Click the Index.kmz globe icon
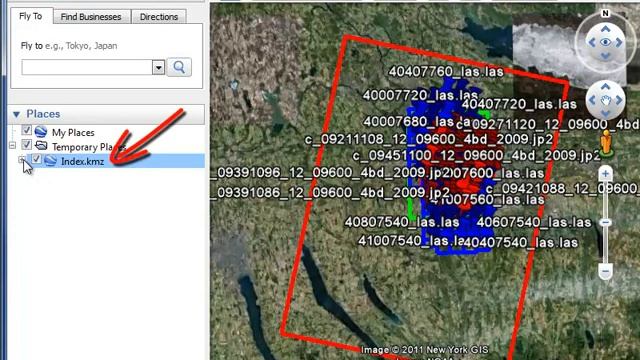Viewport: 640px width, 360px height. point(50,160)
